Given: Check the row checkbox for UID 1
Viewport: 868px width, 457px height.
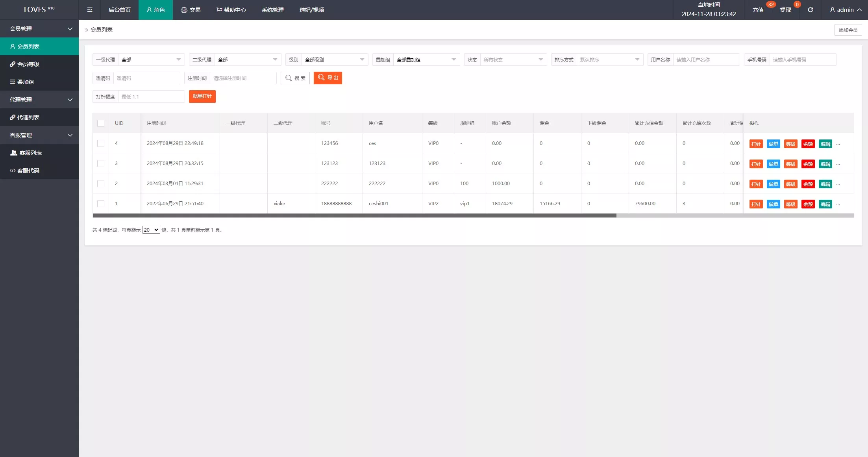Looking at the screenshot, I should [x=101, y=204].
